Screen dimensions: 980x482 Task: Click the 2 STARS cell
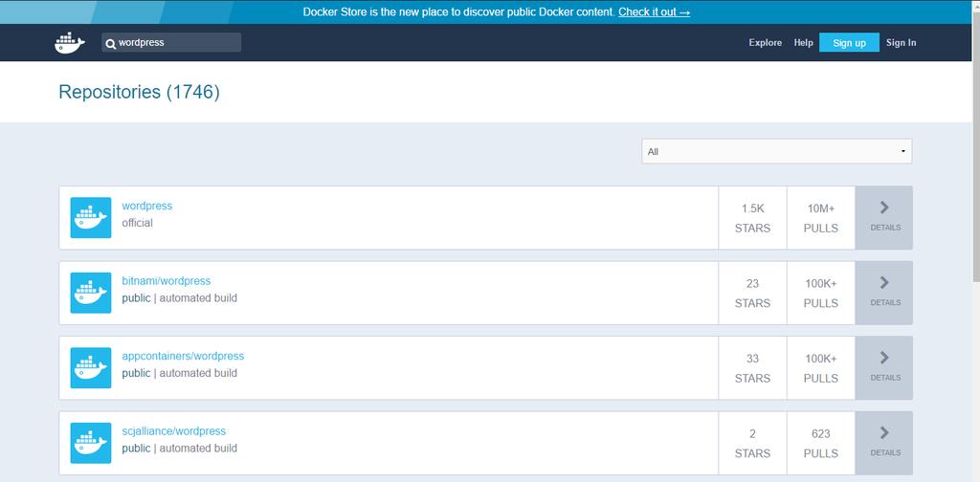tap(752, 443)
